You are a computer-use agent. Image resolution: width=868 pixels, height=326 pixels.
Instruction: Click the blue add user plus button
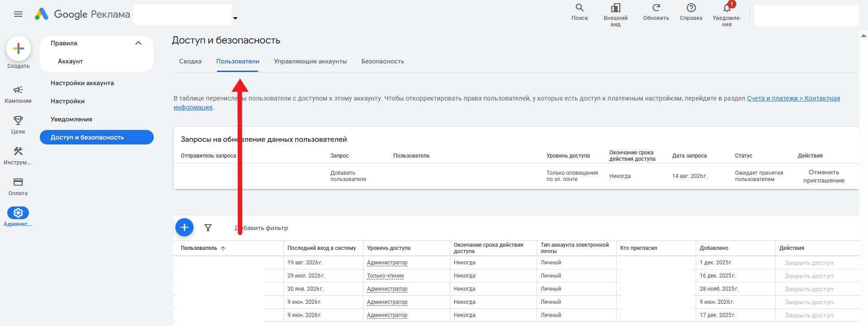(x=184, y=227)
